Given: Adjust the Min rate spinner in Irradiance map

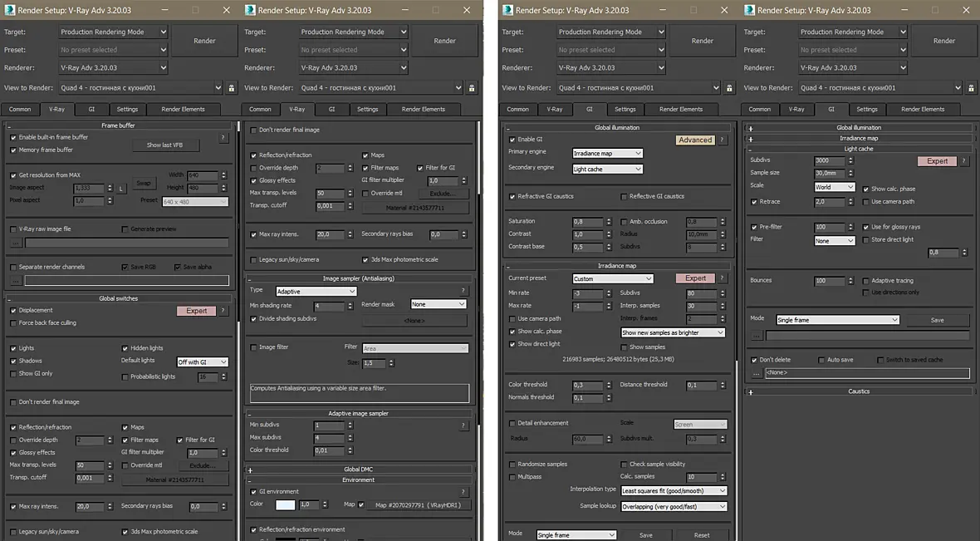Looking at the screenshot, I should [609, 293].
